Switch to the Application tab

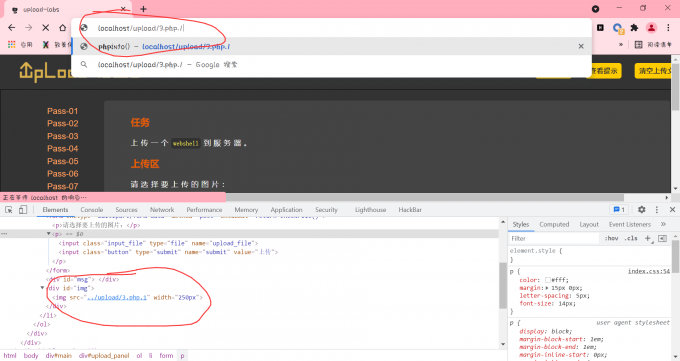(286, 210)
